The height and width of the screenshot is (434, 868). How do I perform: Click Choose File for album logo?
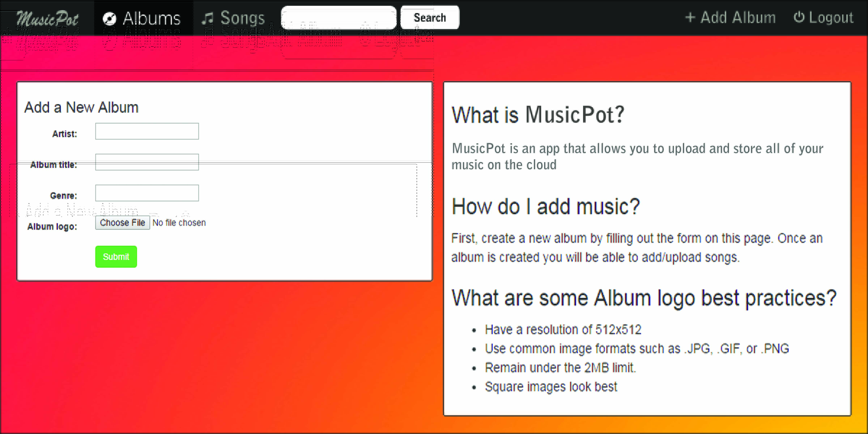(x=123, y=223)
